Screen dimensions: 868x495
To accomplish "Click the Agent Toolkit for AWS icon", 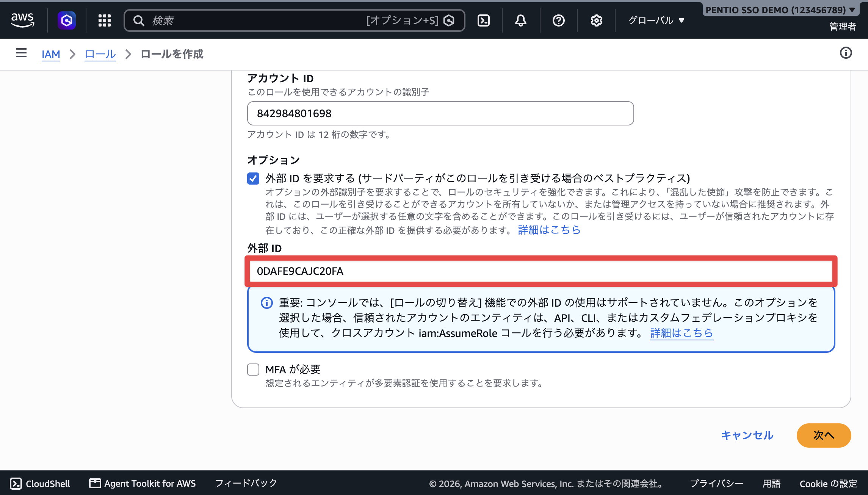I will pos(95,483).
